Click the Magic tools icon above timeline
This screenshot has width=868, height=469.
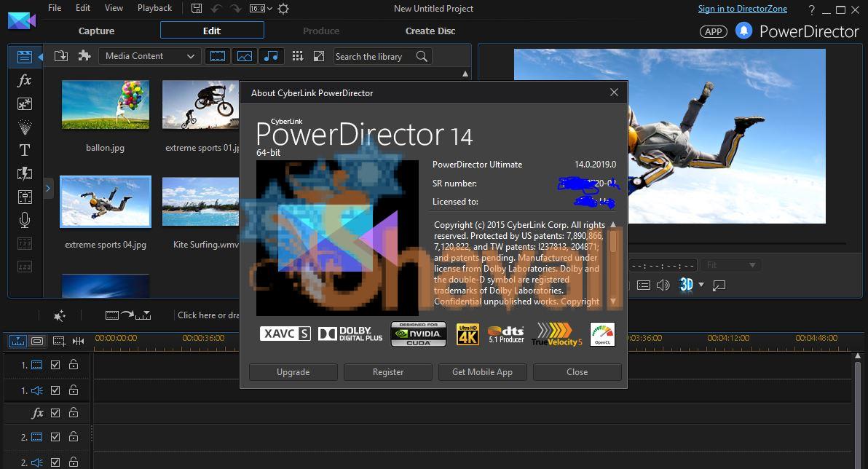59,315
